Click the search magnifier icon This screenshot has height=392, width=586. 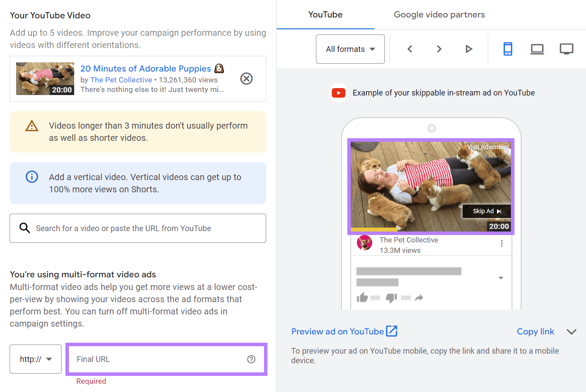pos(24,228)
